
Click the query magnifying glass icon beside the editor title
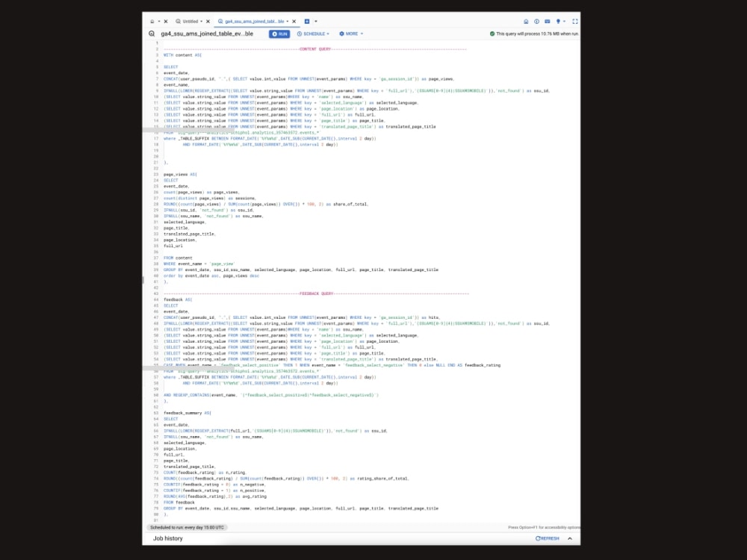(x=151, y=34)
